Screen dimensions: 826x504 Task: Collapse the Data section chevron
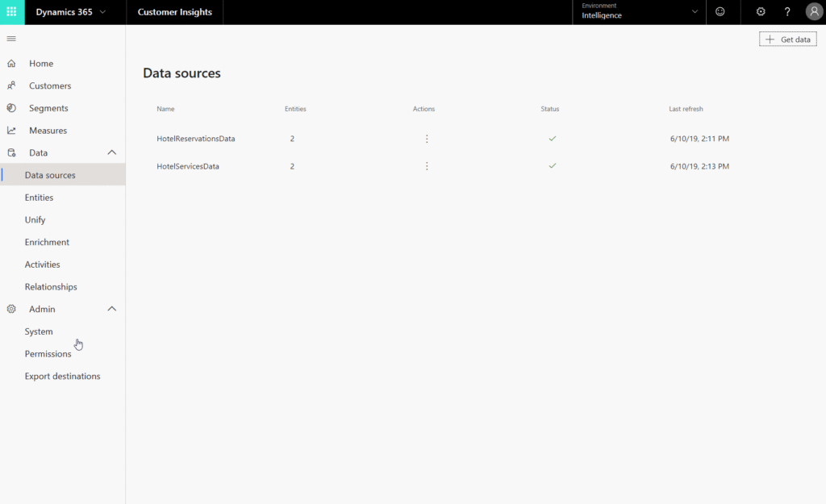pyautogui.click(x=112, y=152)
